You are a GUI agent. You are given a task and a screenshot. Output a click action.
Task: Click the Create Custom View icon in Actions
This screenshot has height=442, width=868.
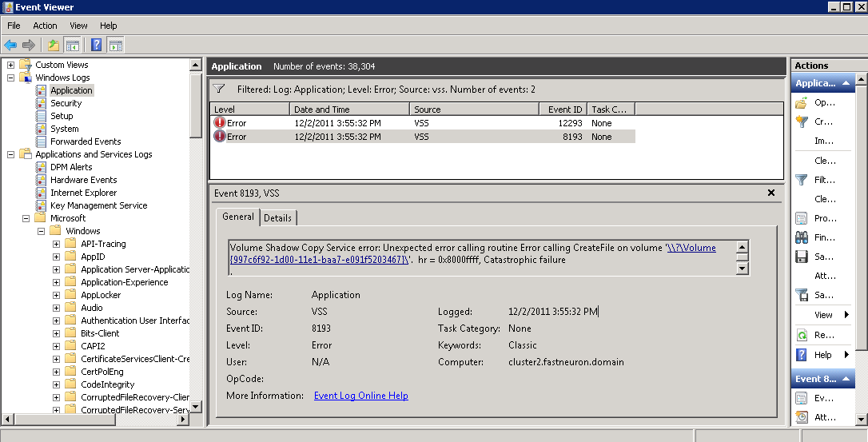point(801,121)
